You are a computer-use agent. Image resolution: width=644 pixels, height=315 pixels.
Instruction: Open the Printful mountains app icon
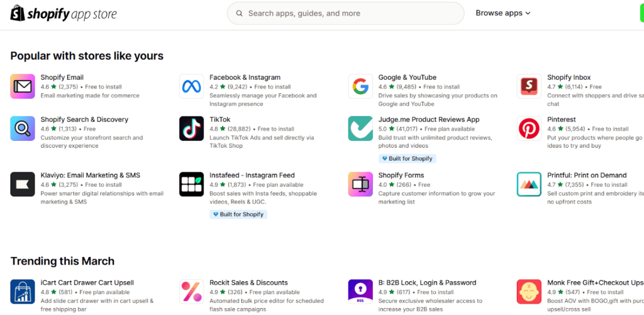pos(529,184)
